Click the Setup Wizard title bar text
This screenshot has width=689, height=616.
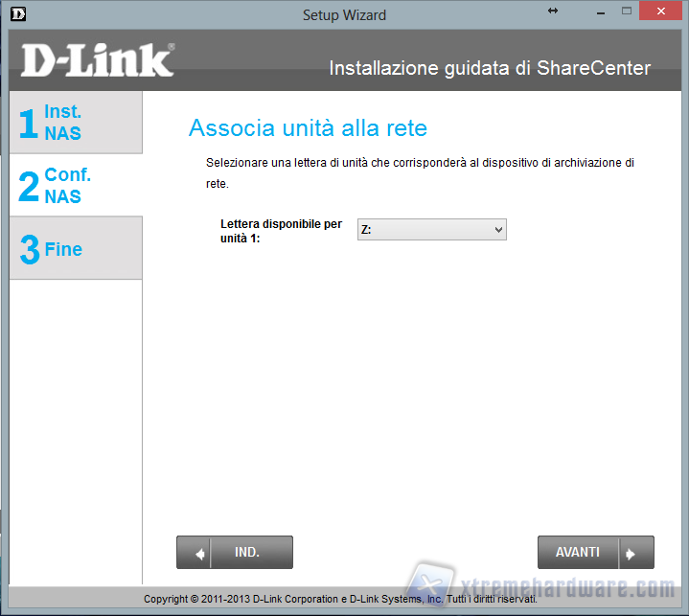(344, 14)
